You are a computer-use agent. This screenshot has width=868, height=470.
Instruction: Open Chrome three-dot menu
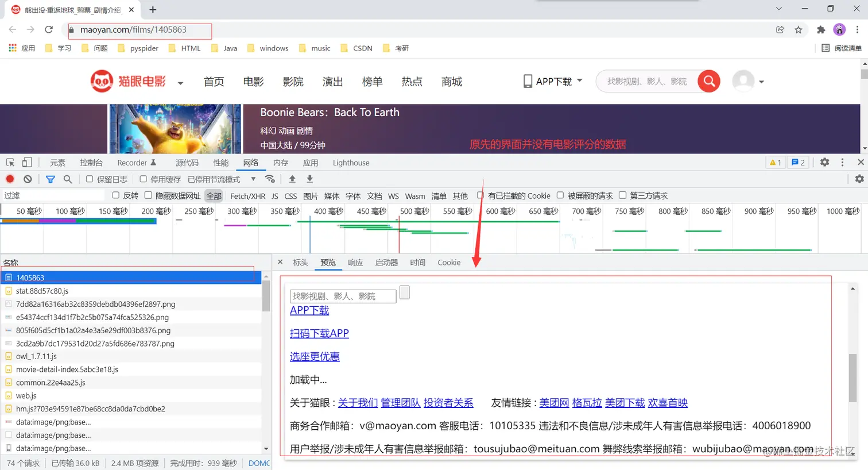[857, 30]
